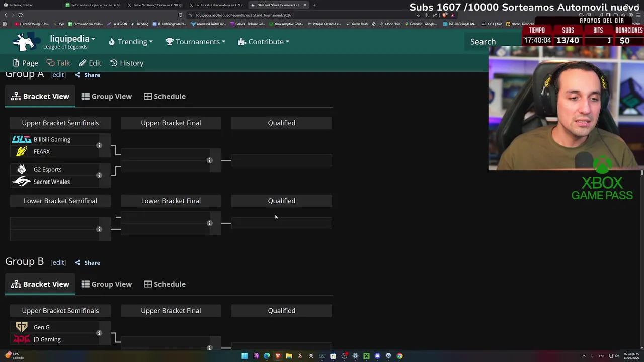Open the Secret Whales team link

(51, 182)
